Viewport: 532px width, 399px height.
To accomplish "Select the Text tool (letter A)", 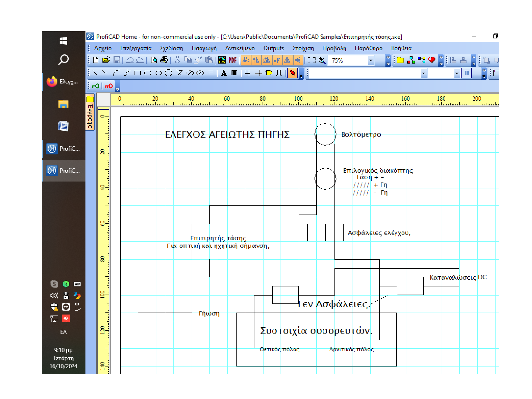I will click(224, 73).
